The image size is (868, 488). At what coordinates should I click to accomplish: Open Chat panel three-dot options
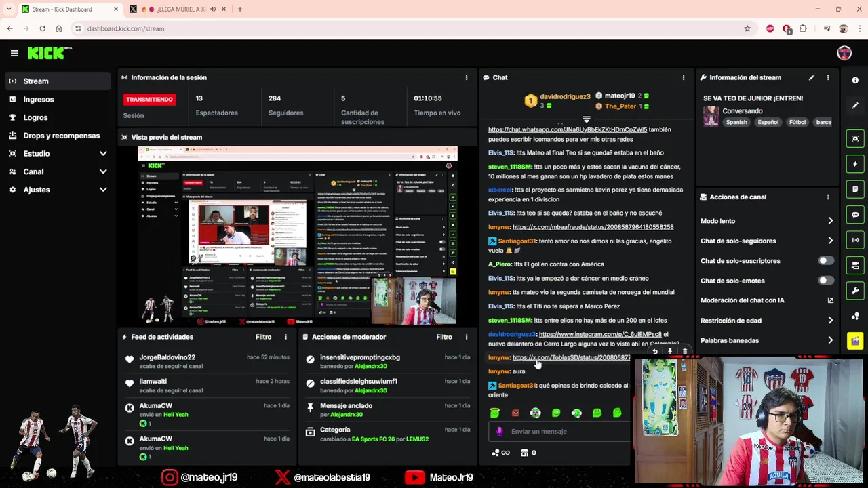point(684,77)
